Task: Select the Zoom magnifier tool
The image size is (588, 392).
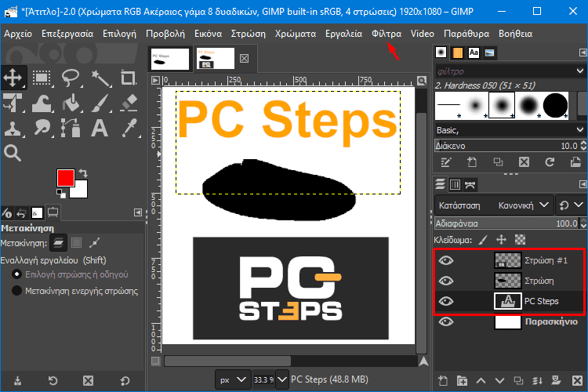Action: point(13,153)
